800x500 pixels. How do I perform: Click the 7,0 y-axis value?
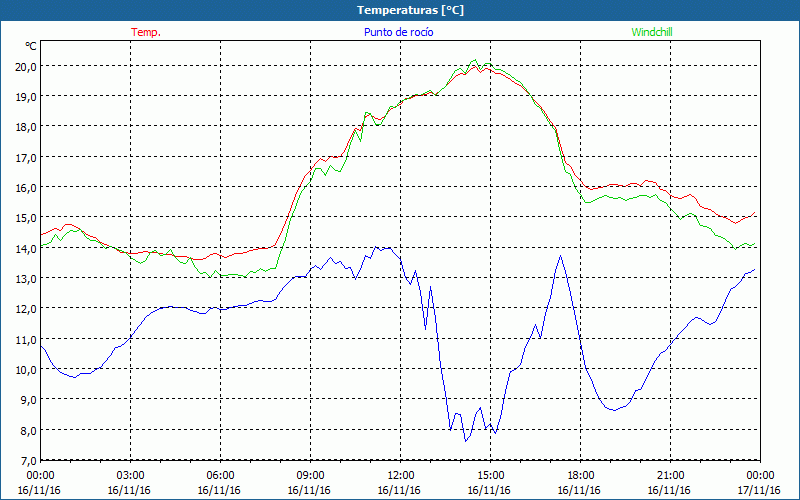pyautogui.click(x=29, y=461)
